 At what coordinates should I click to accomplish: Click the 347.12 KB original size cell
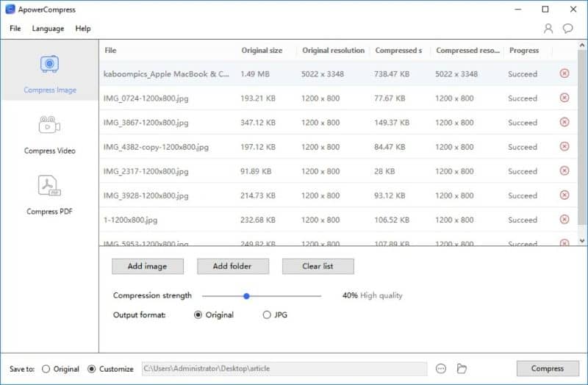tap(258, 123)
